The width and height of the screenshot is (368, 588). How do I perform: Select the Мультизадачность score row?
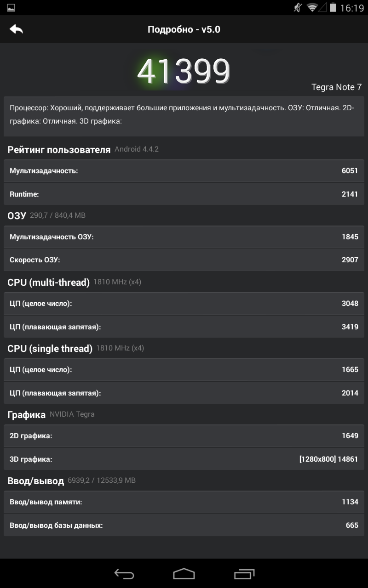[x=184, y=171]
